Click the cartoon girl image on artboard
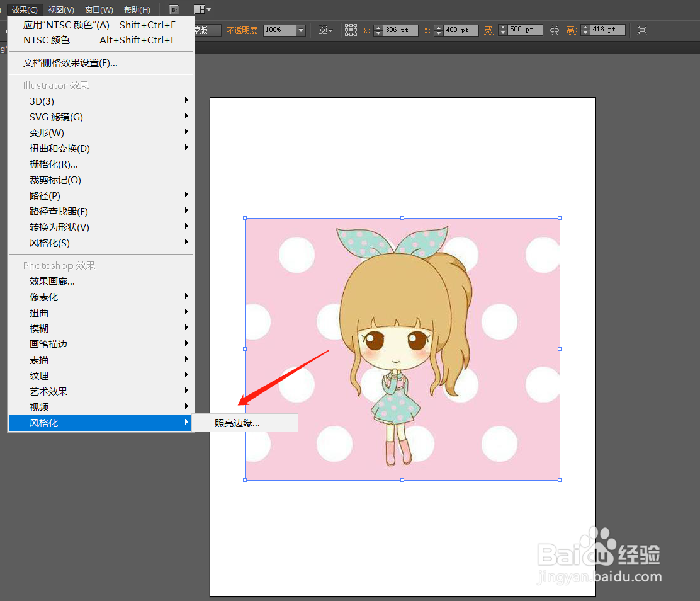 click(402, 349)
